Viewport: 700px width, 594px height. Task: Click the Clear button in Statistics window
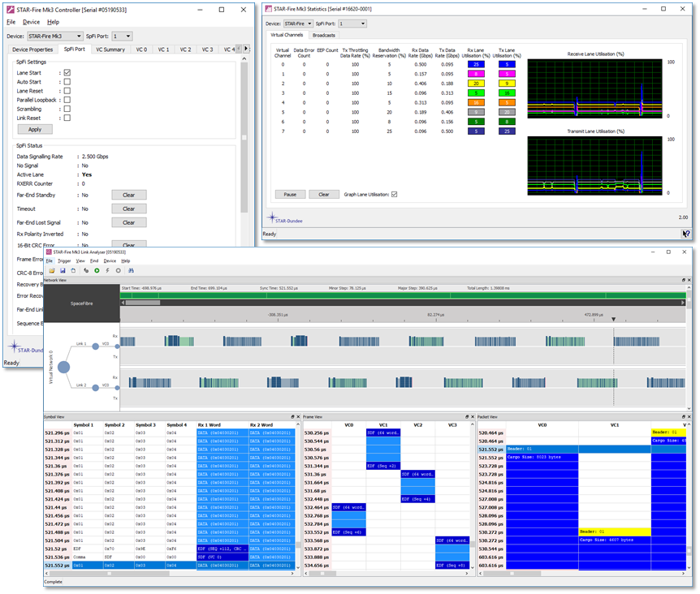point(324,195)
